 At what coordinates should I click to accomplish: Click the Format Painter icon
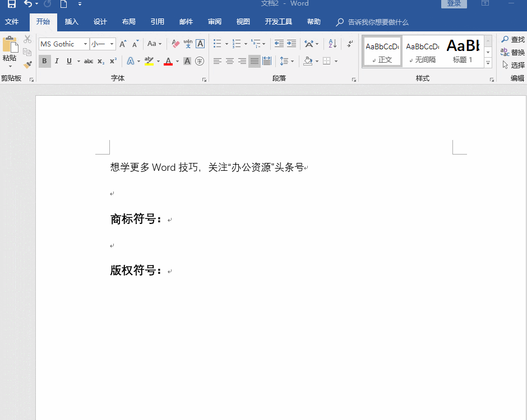27,63
